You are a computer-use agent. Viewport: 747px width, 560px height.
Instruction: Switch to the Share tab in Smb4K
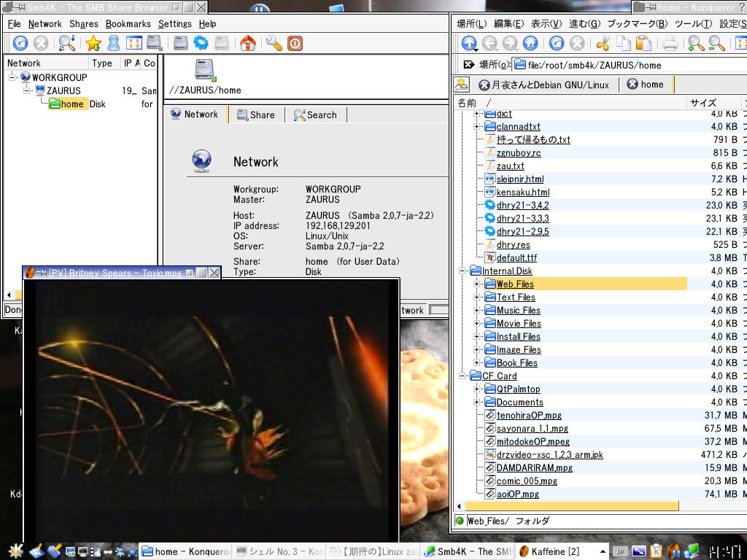coord(256,114)
